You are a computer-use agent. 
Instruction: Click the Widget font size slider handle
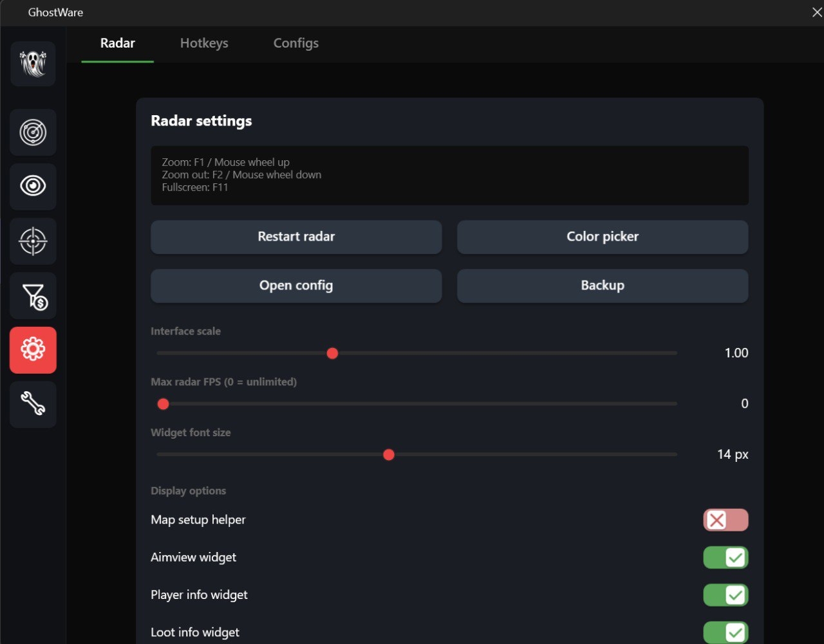[x=388, y=455]
